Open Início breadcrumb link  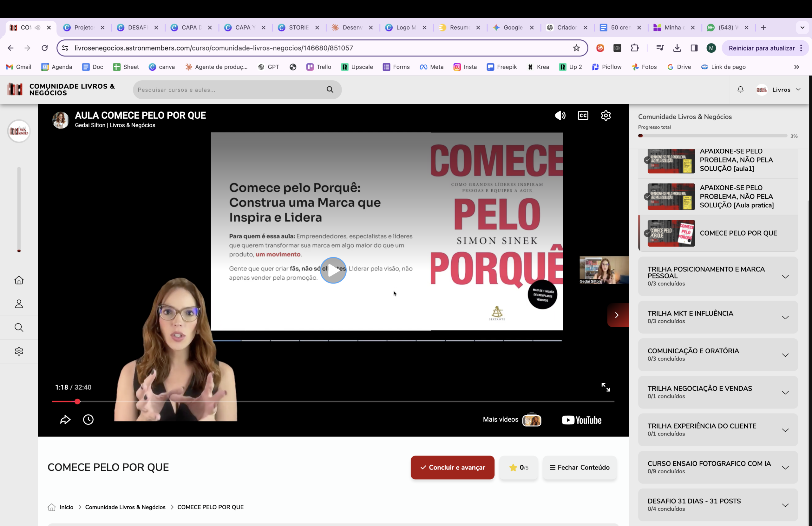pyautogui.click(x=66, y=507)
